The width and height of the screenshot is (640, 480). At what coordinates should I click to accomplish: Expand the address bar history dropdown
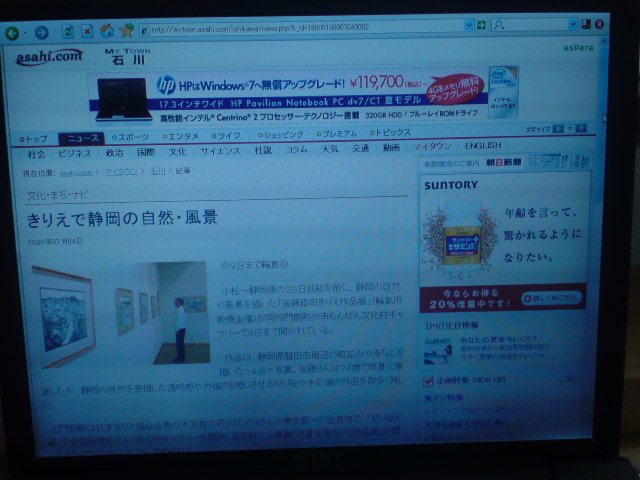tap(469, 25)
